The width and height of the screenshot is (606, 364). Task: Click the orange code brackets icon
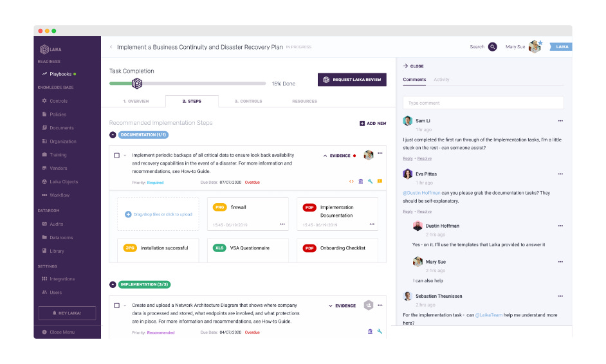(x=351, y=181)
